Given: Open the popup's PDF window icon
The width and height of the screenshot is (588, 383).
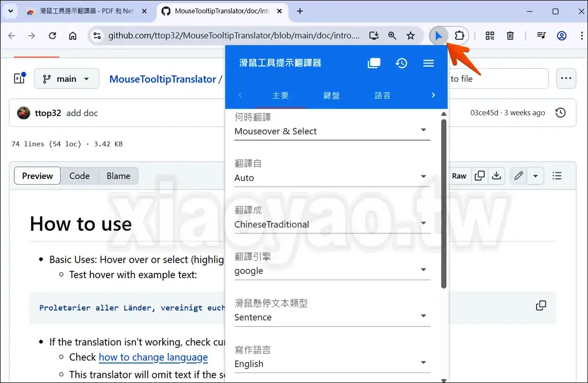Looking at the screenshot, I should [374, 63].
